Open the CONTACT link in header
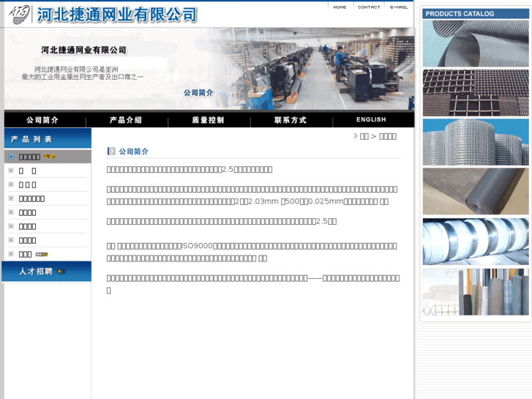 (369, 7)
